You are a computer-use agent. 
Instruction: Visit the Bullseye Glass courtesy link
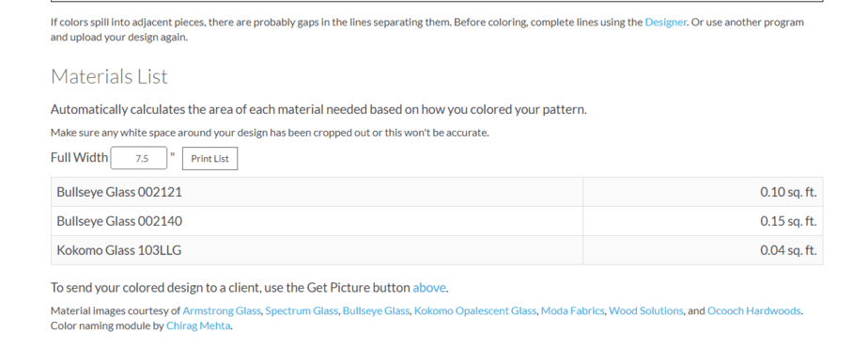[x=376, y=310]
